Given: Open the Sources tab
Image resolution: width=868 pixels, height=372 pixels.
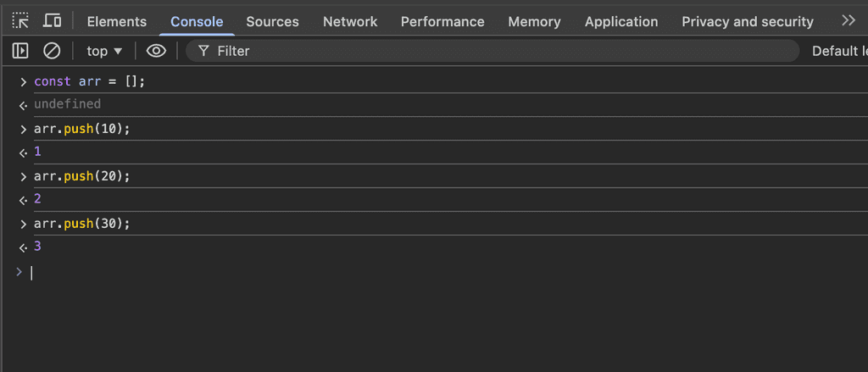Looking at the screenshot, I should point(272,22).
